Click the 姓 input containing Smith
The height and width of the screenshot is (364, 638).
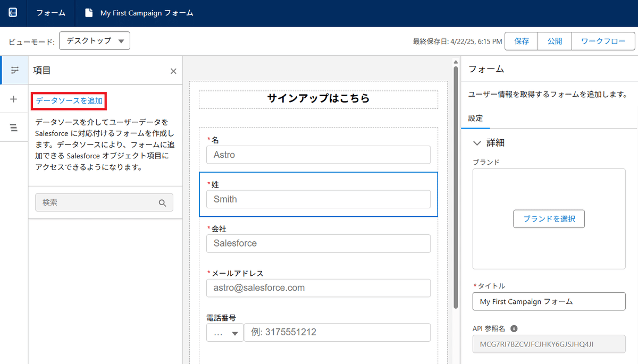318,199
